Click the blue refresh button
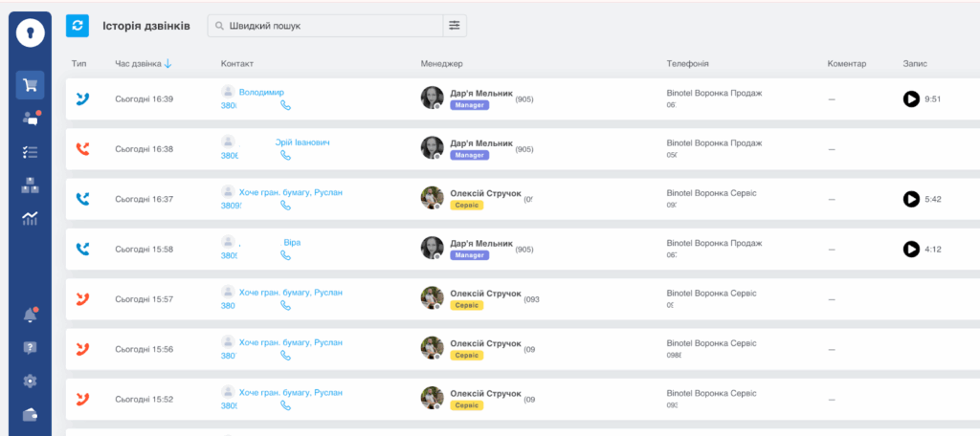 (78, 26)
